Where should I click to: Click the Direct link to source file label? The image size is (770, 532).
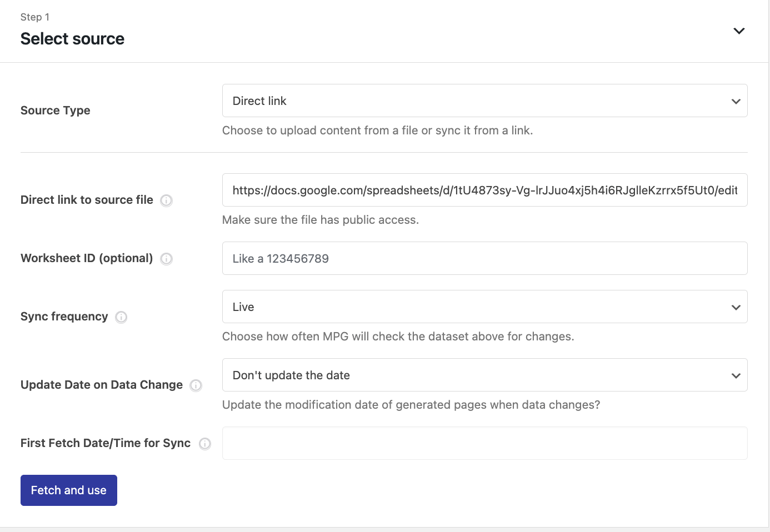pos(87,200)
